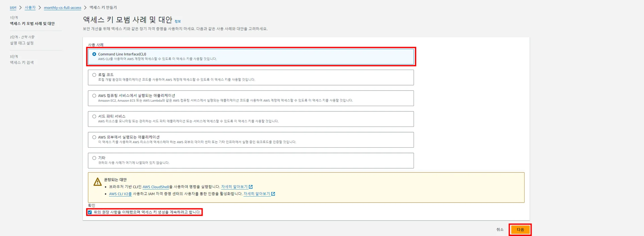Toggle the 확인 acknowledgment checkbox
This screenshot has width=644, height=236.
click(90, 212)
